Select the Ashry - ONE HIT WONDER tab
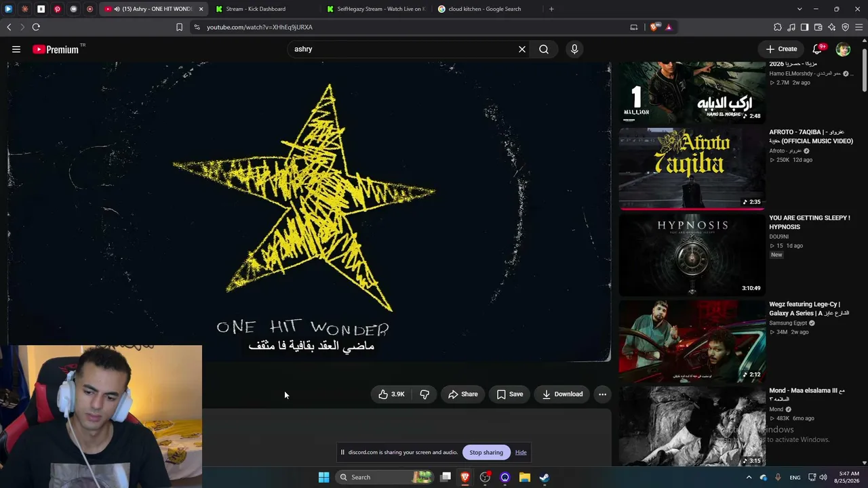The image size is (868, 488). click(x=153, y=9)
